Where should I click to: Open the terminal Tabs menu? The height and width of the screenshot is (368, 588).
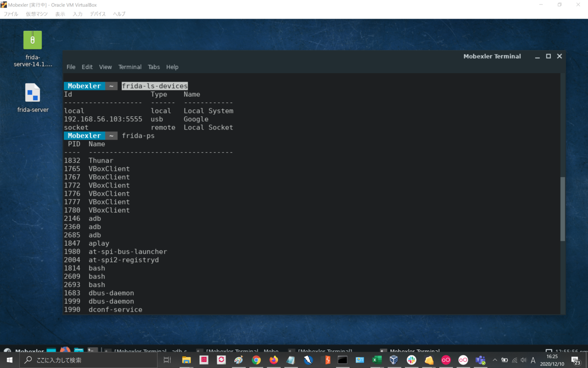(x=154, y=67)
